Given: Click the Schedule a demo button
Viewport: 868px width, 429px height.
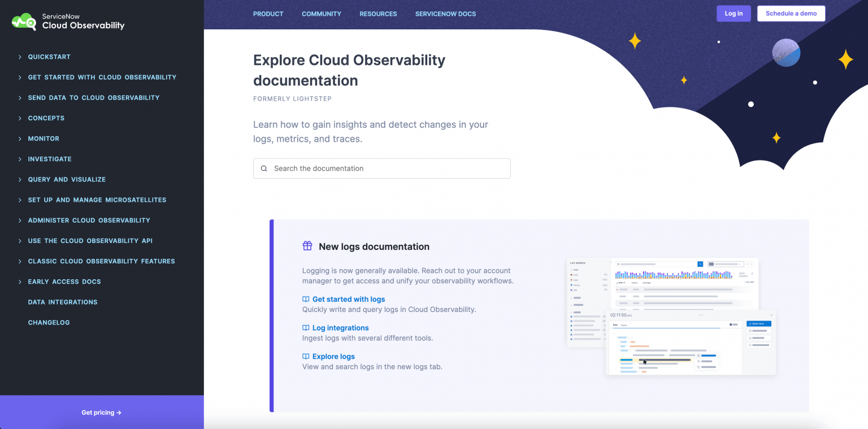Looking at the screenshot, I should click(x=791, y=14).
